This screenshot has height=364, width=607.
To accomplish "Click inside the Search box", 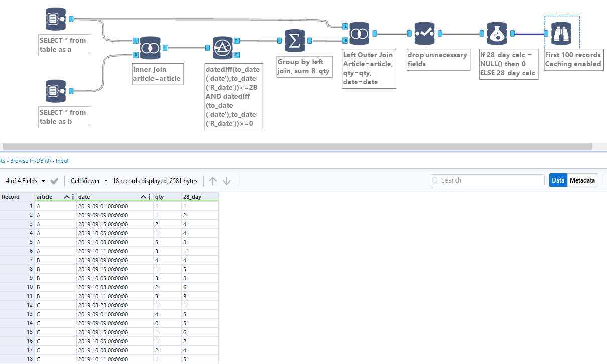I will 487,180.
